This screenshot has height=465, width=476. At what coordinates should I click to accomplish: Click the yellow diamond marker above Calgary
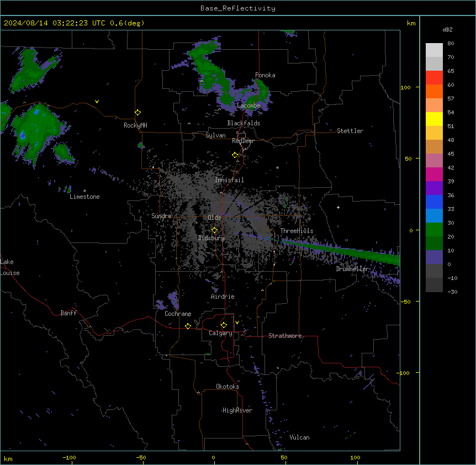pos(224,325)
